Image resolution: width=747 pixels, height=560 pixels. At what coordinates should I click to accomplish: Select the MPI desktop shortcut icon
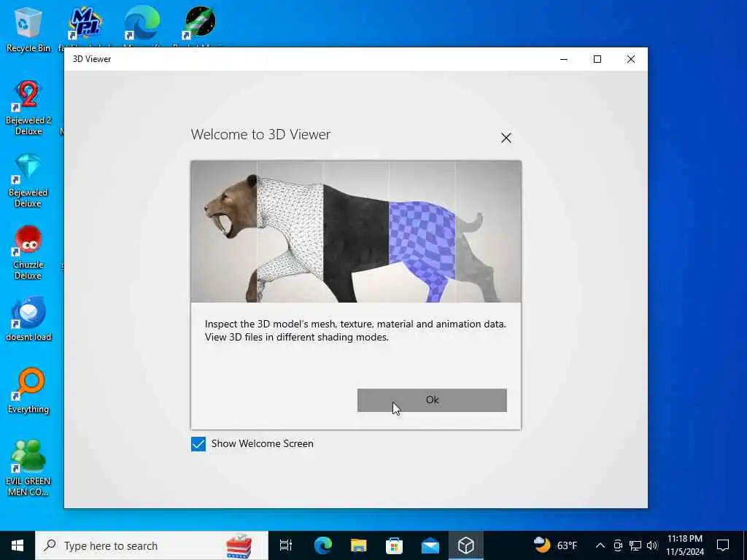(x=85, y=23)
